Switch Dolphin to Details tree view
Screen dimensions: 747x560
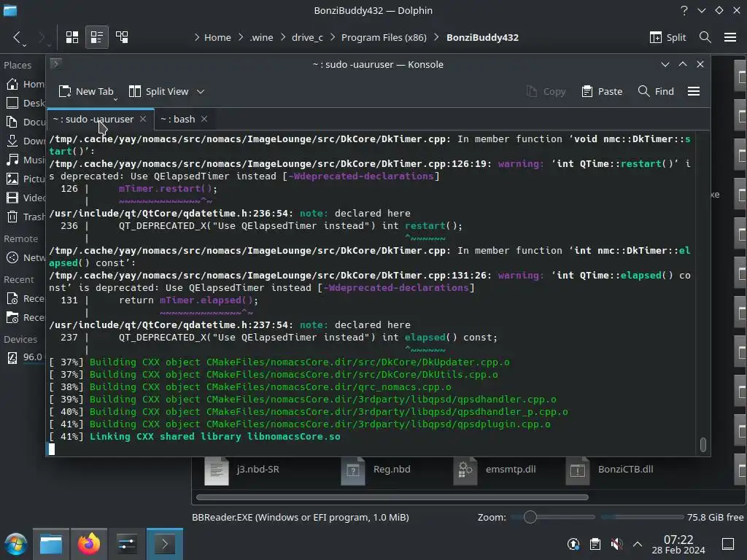pos(122,37)
